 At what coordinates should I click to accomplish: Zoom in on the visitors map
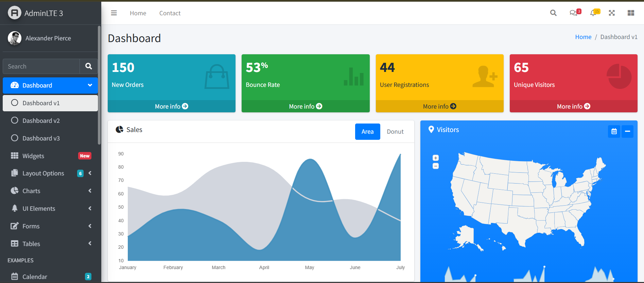(436, 158)
